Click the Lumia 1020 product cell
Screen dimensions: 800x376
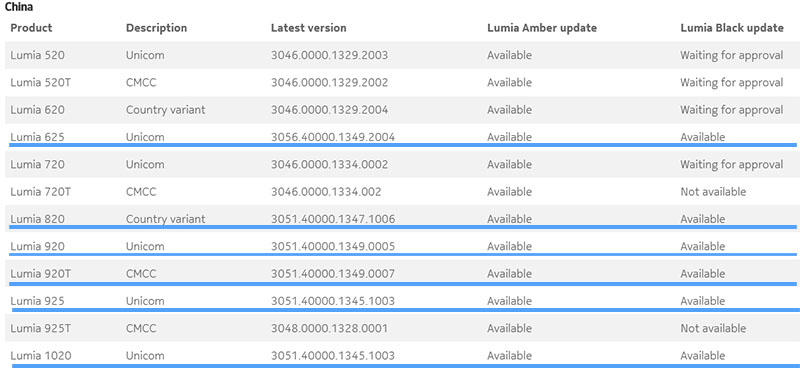pos(41,356)
